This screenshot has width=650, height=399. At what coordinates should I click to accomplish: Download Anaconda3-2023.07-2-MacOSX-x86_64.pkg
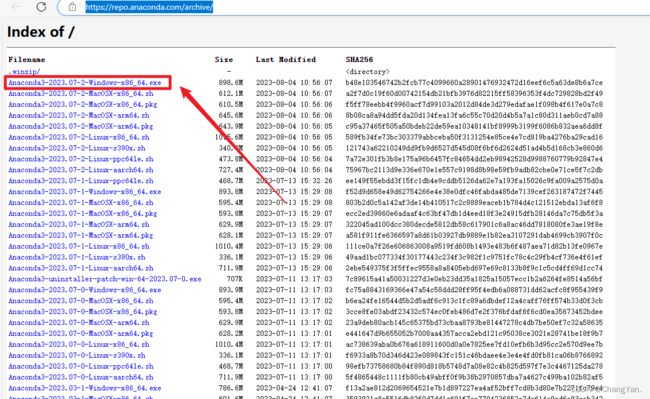click(x=82, y=104)
